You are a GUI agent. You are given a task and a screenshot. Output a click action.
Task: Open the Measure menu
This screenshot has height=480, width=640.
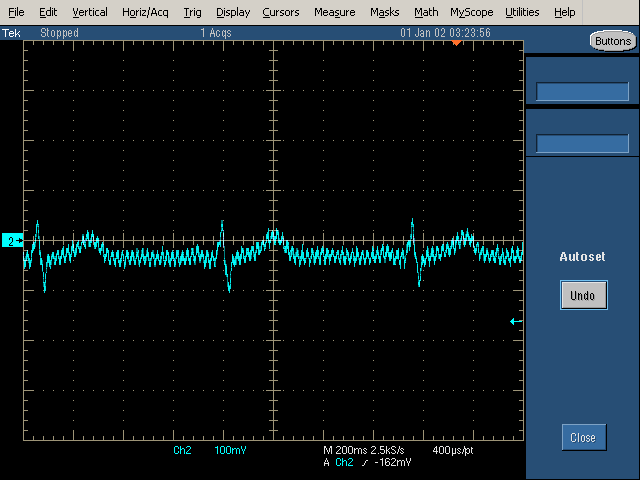point(335,12)
